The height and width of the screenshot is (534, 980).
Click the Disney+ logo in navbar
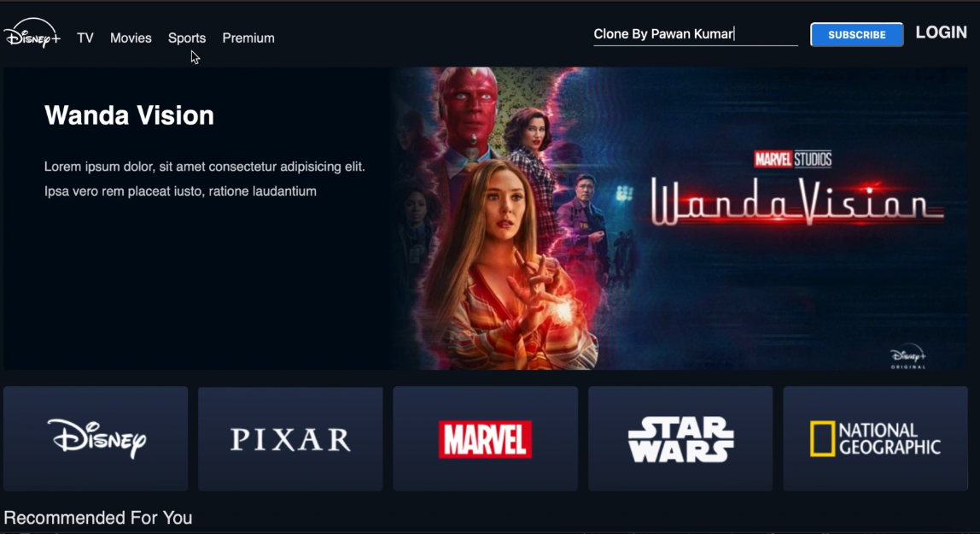click(32, 34)
